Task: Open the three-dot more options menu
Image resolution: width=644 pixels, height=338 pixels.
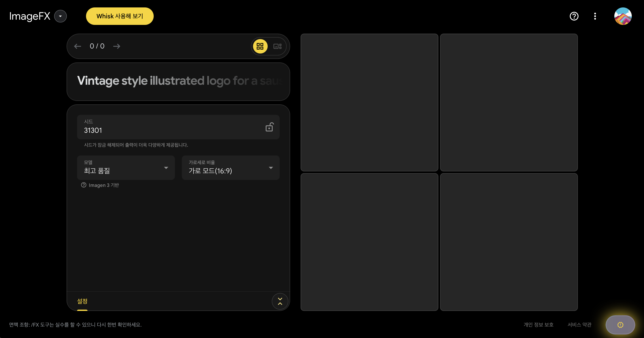Action: pyautogui.click(x=595, y=16)
